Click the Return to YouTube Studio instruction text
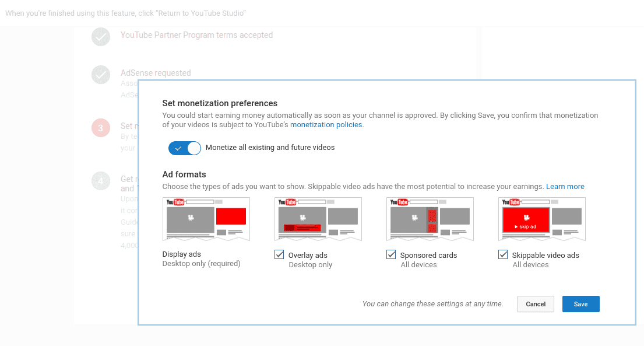The height and width of the screenshot is (346, 644). point(125,13)
